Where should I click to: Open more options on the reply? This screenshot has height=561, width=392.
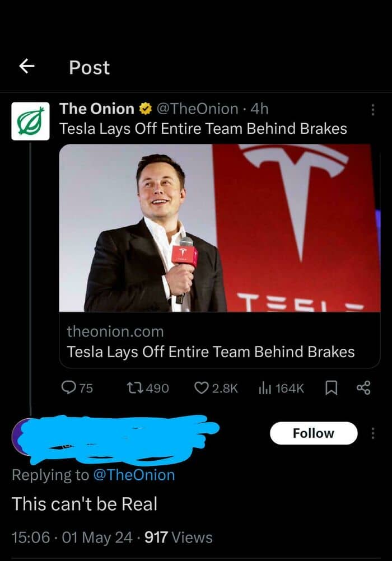point(373,433)
